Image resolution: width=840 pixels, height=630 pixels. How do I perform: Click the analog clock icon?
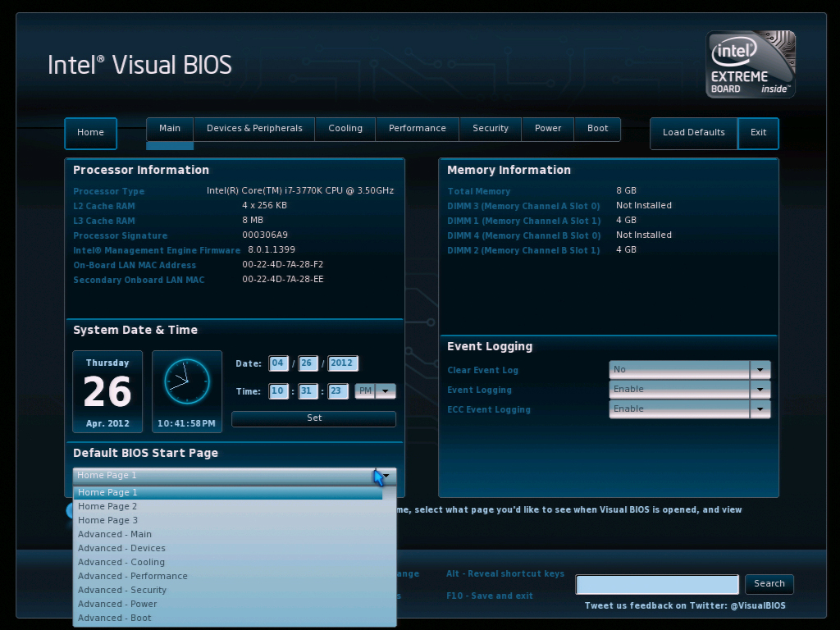(186, 381)
